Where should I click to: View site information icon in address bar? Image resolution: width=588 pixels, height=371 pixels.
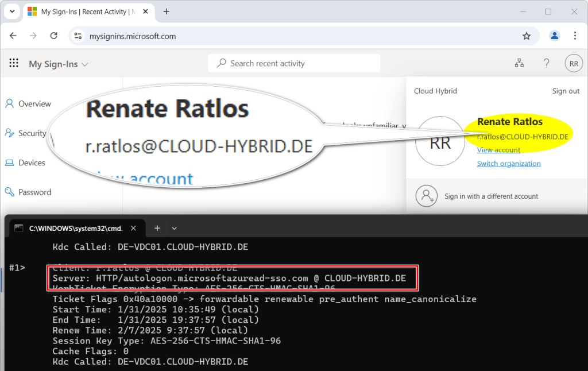click(79, 36)
